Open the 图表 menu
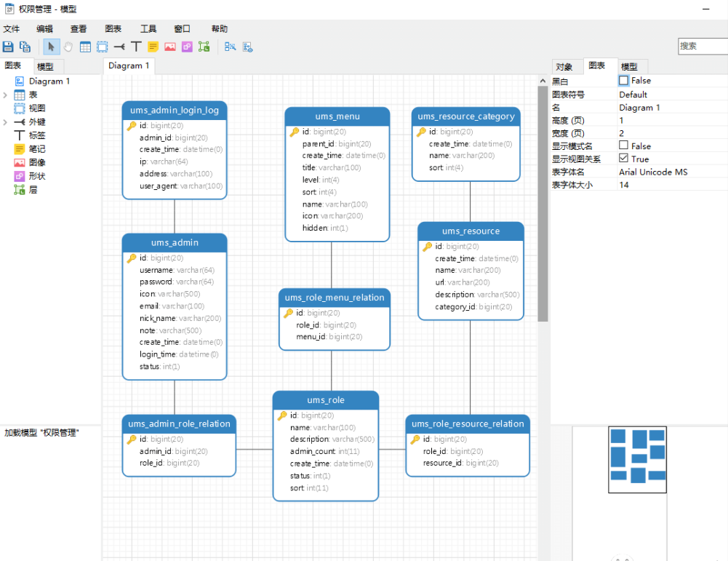 point(113,29)
